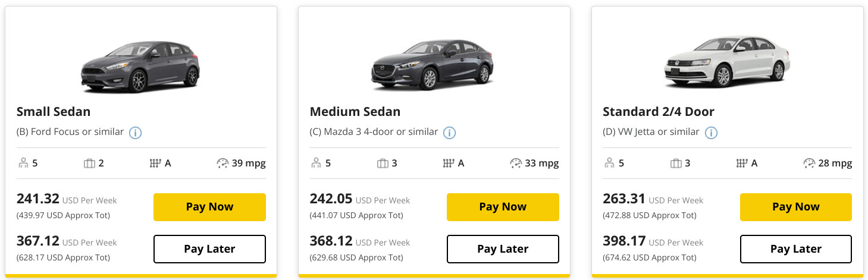Viewport: 868px width, 280px height.
Task: Select Pay Now for Standard 2/4 Door
Action: point(796,207)
